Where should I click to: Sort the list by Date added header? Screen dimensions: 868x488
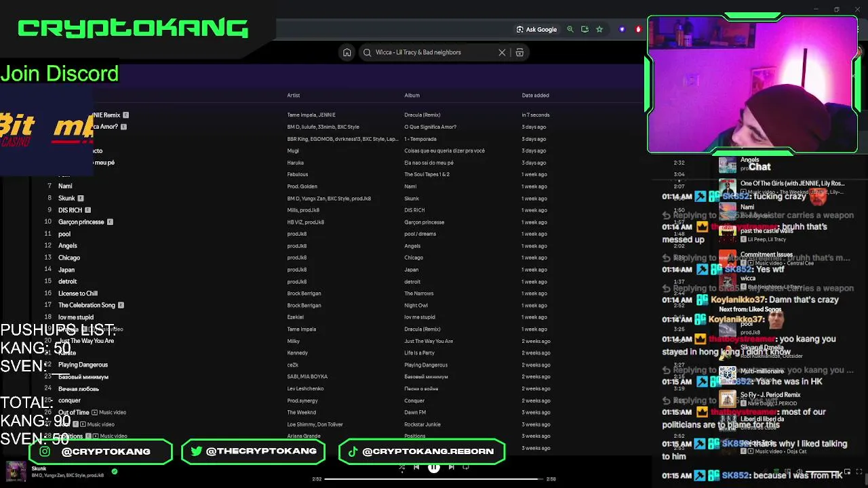coord(535,96)
